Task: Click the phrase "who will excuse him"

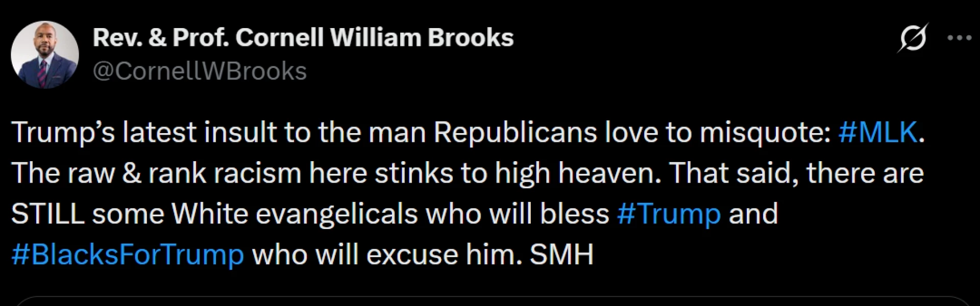Action: (x=386, y=254)
